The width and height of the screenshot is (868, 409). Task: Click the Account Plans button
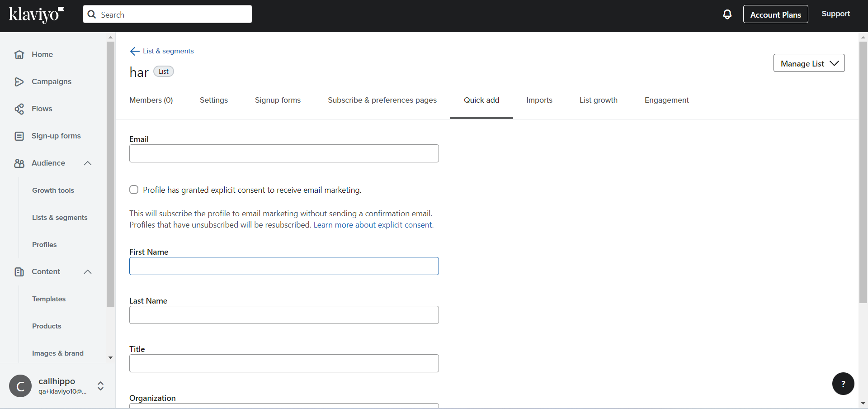(x=776, y=14)
